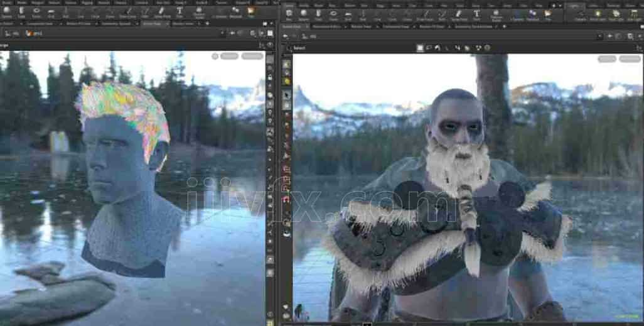Choose the Spray Paint tool in left window
The width and height of the screenshot is (644, 326).
pos(162,13)
